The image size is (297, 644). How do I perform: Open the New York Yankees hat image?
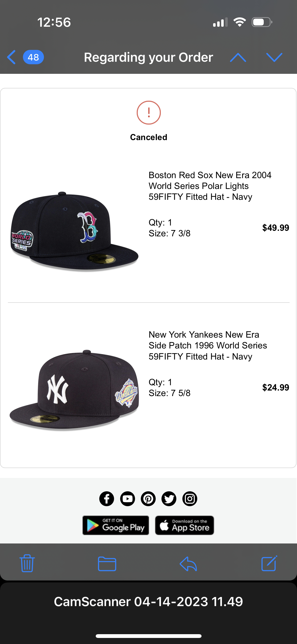coord(74,389)
